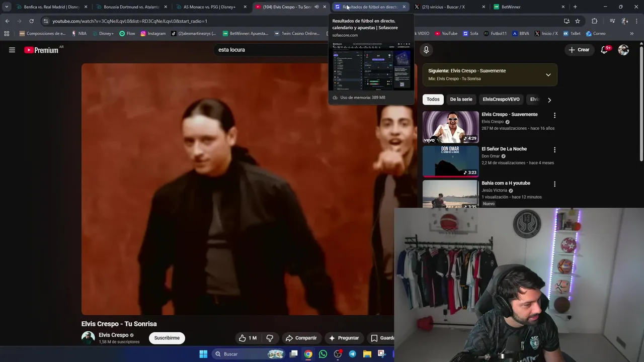Open Elvis Crespo channel avatar

pos(88,338)
